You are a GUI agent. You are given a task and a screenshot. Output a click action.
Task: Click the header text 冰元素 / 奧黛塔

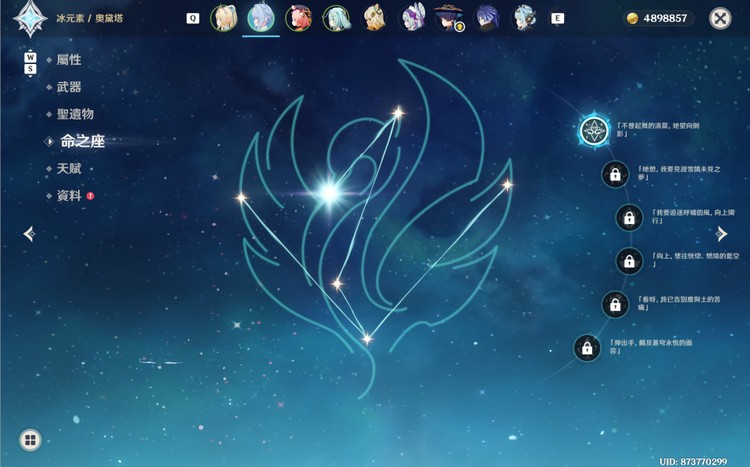(89, 18)
